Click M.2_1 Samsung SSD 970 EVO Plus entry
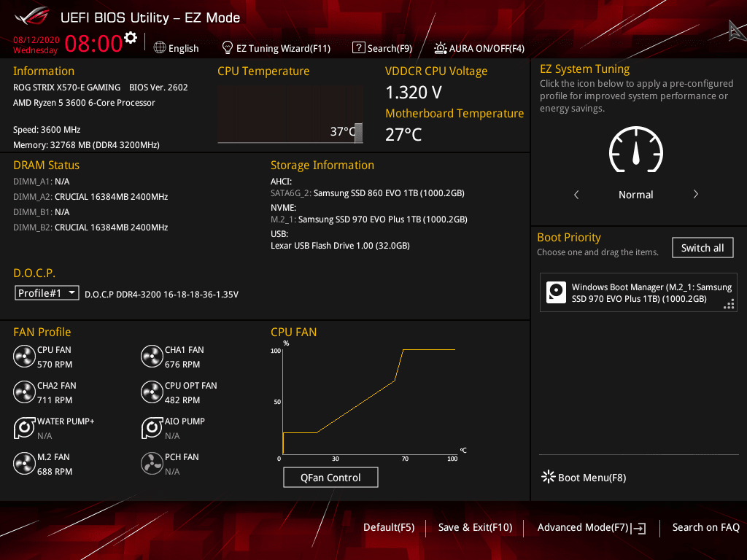 point(368,219)
